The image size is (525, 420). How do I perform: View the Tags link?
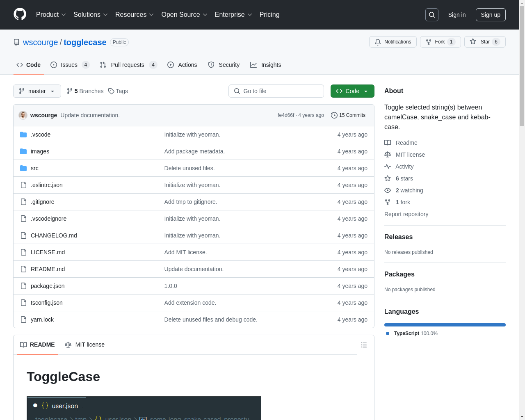[x=118, y=91]
